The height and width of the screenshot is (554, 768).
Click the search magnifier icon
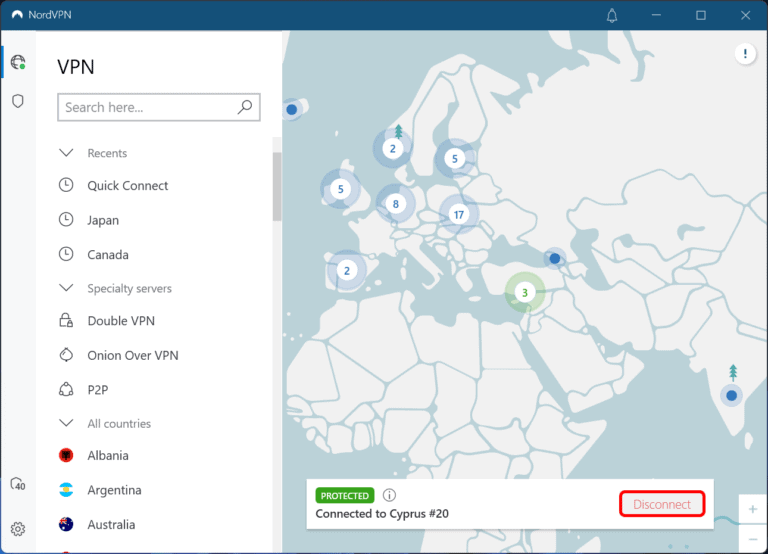(x=245, y=107)
